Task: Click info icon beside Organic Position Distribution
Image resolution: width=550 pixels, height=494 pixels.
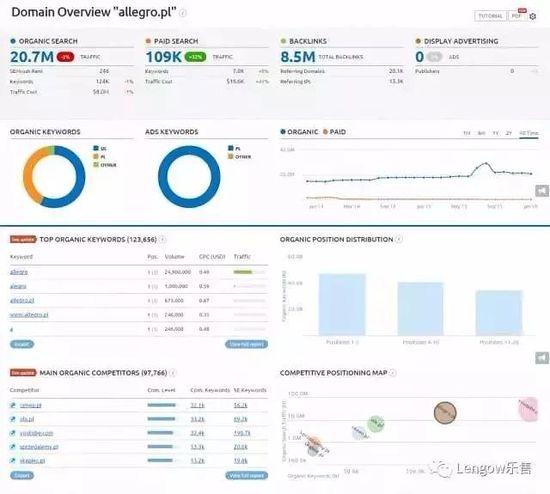Action: (399, 240)
